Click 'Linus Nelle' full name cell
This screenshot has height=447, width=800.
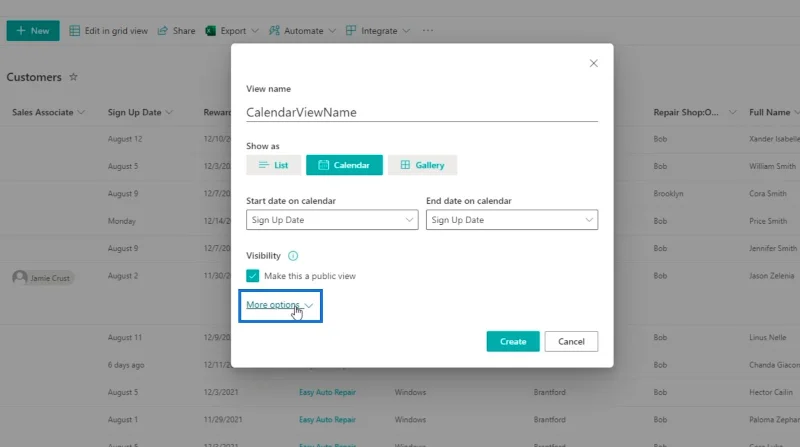click(x=767, y=337)
